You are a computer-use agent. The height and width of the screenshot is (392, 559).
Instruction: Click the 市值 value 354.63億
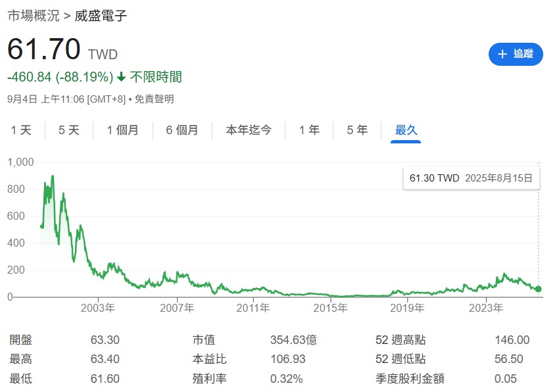pyautogui.click(x=293, y=340)
